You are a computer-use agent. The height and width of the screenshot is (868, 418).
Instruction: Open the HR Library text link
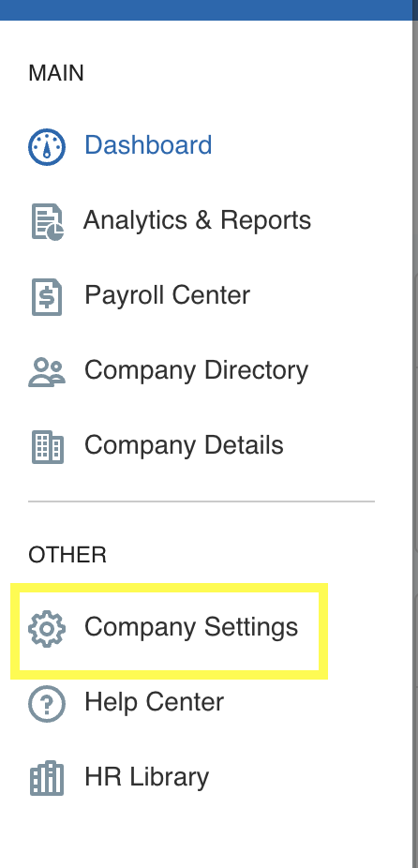tap(147, 778)
